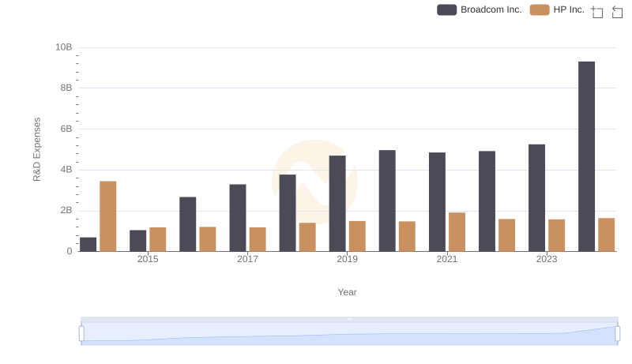
Task: Click HP Inc. orange legend swatch
Action: [540, 9]
